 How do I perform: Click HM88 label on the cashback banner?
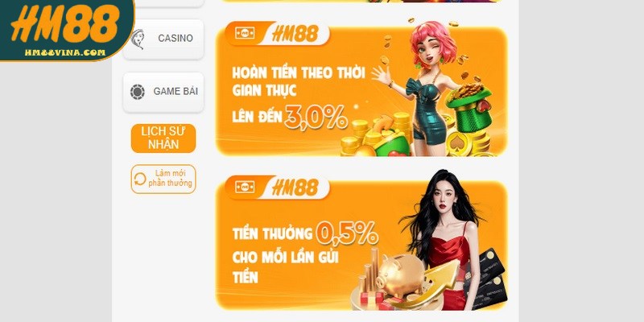point(295,34)
